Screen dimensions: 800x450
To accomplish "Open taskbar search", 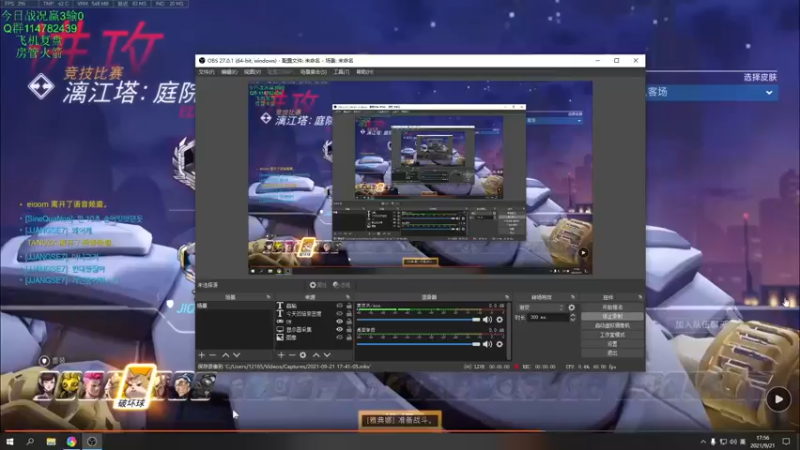I will pyautogui.click(x=30, y=441).
